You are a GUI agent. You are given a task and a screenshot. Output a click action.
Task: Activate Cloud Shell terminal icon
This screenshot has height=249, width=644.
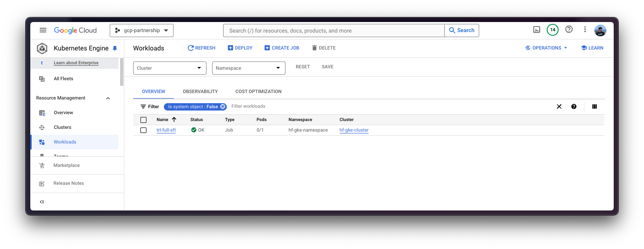[537, 30]
